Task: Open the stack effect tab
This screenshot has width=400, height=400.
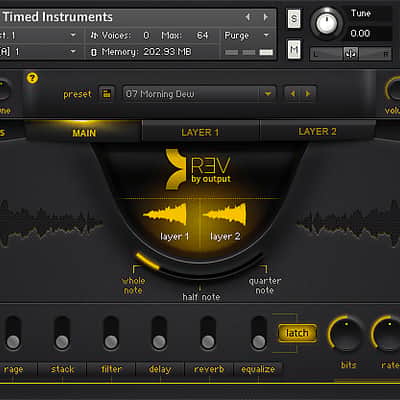Action: coord(62,369)
